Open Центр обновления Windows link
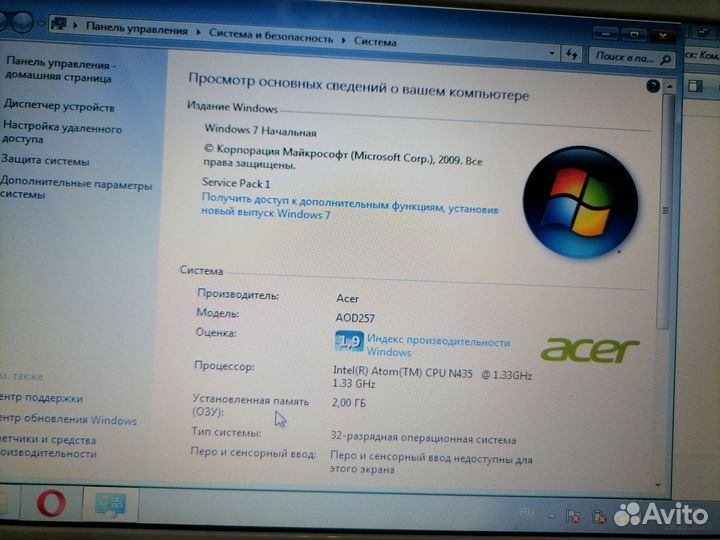 [x=68, y=419]
